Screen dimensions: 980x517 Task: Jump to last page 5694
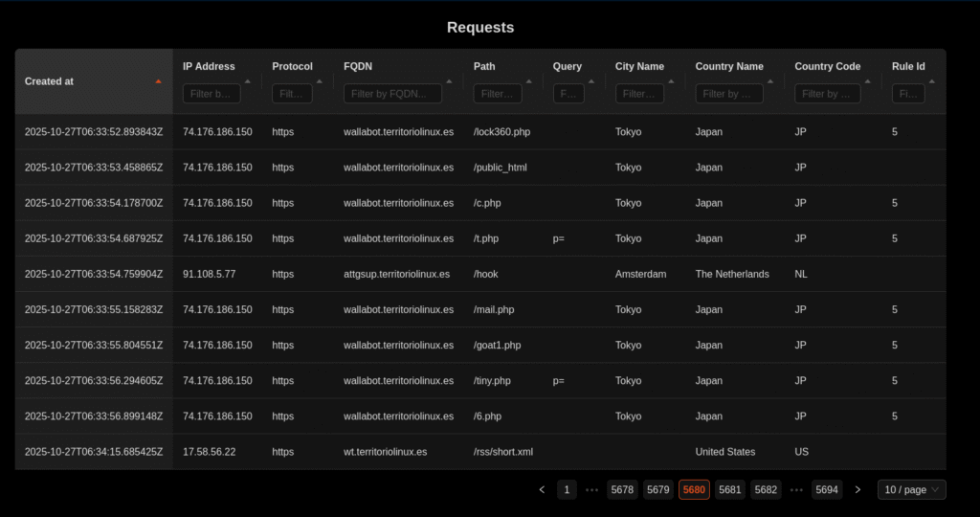coord(827,489)
